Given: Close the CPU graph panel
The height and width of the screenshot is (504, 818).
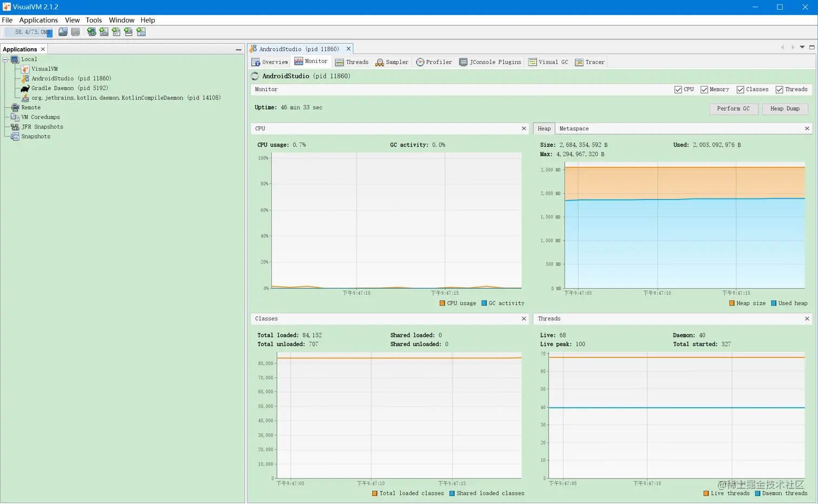Looking at the screenshot, I should [x=524, y=129].
